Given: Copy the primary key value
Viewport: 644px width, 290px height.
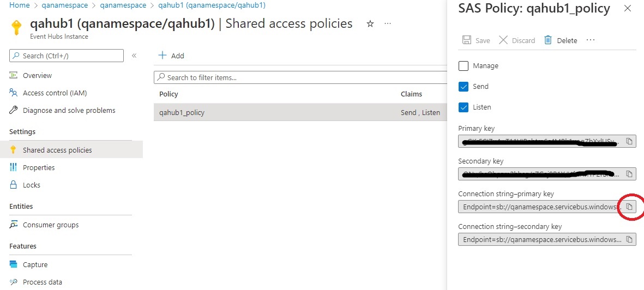Looking at the screenshot, I should tap(629, 141).
